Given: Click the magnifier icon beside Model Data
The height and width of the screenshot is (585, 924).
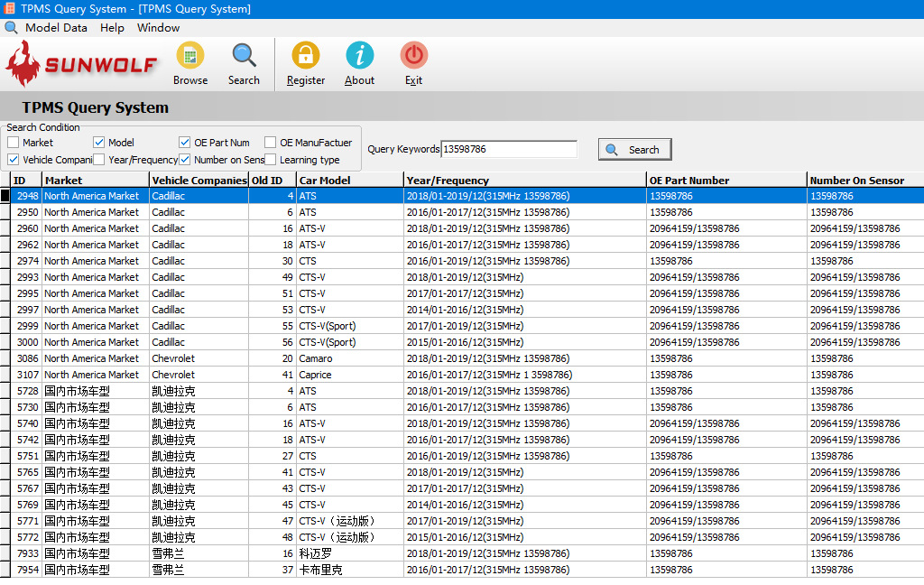Looking at the screenshot, I should (11, 28).
